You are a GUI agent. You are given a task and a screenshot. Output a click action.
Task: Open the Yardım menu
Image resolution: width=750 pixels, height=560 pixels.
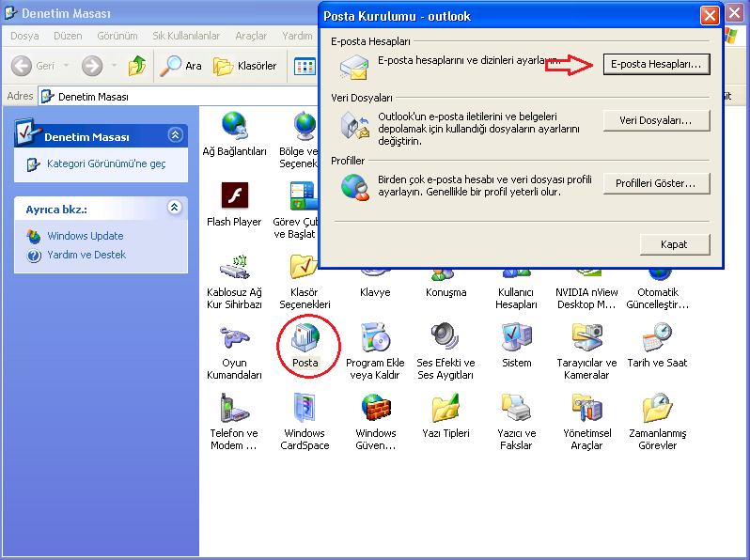pyautogui.click(x=297, y=36)
